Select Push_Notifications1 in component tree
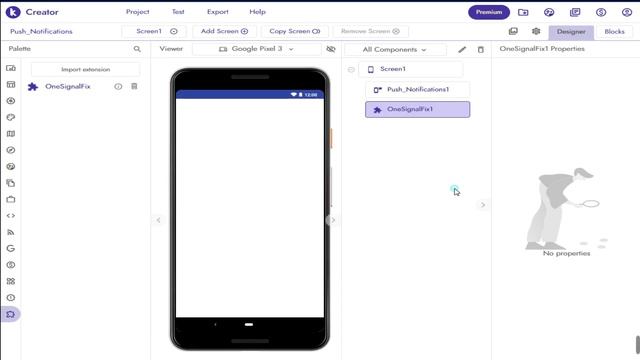Image resolution: width=640 pixels, height=360 pixels. [418, 89]
